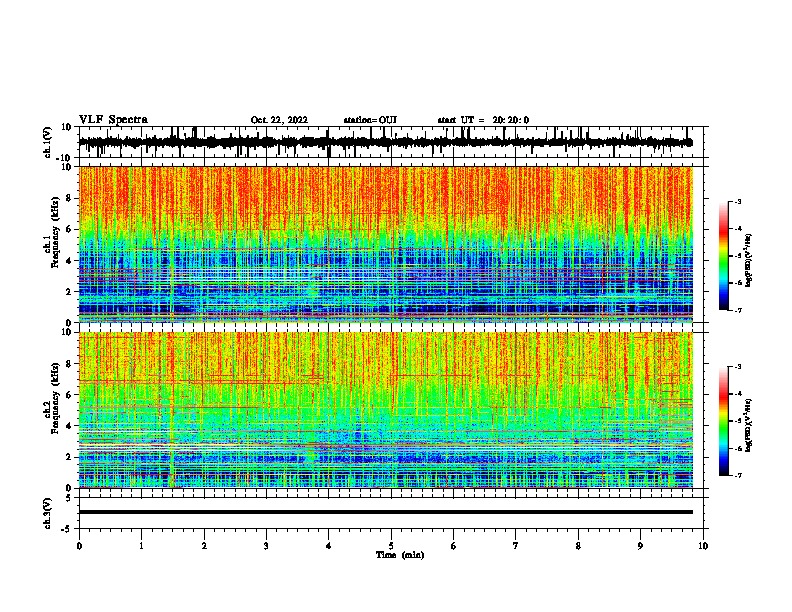Image resolution: width=792 pixels, height=612 pixels.
Task: Click the "Time (min)" axis label
Action: [400, 555]
